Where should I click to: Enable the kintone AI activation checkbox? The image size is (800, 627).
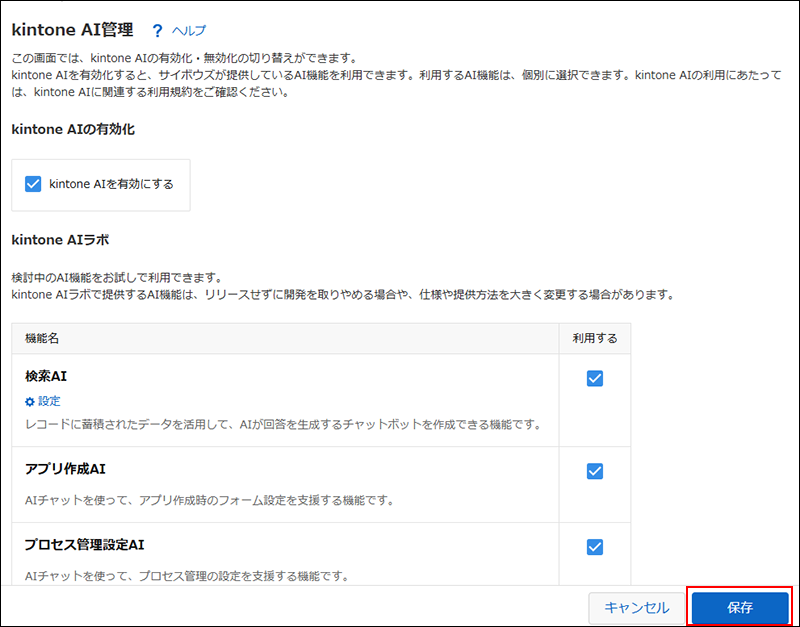tap(34, 184)
